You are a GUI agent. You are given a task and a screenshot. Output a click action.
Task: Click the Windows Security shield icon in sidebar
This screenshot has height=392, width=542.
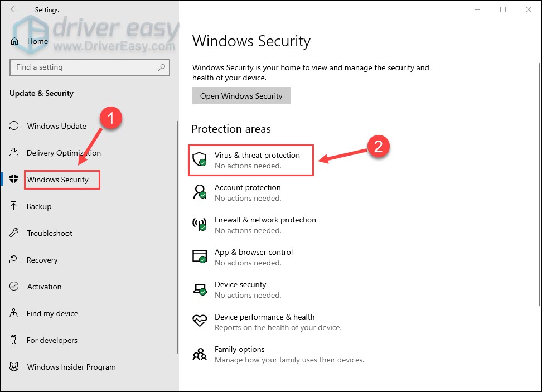pyautogui.click(x=14, y=179)
